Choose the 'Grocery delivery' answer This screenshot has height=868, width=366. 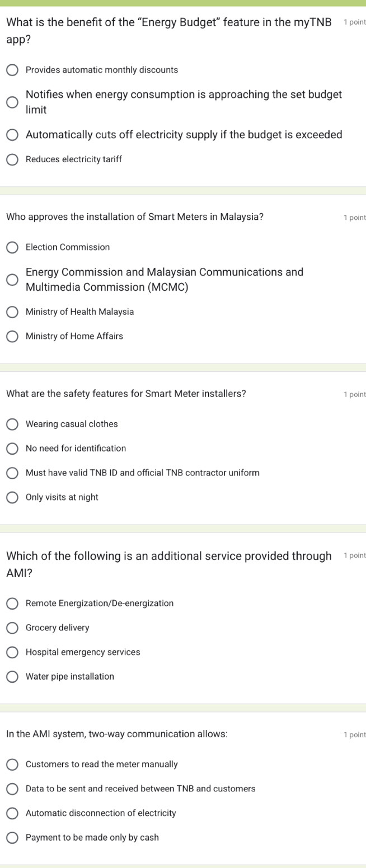pos(12,628)
